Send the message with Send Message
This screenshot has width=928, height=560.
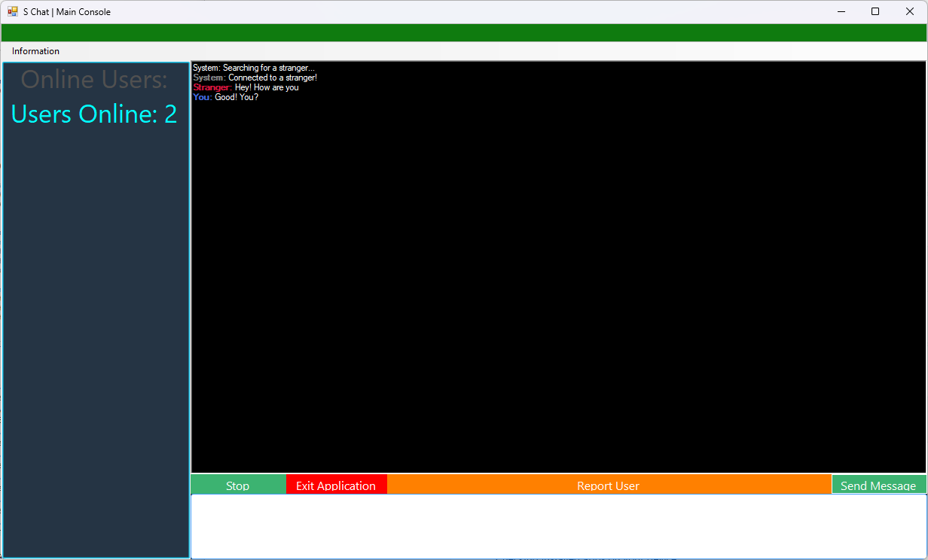[x=879, y=485]
